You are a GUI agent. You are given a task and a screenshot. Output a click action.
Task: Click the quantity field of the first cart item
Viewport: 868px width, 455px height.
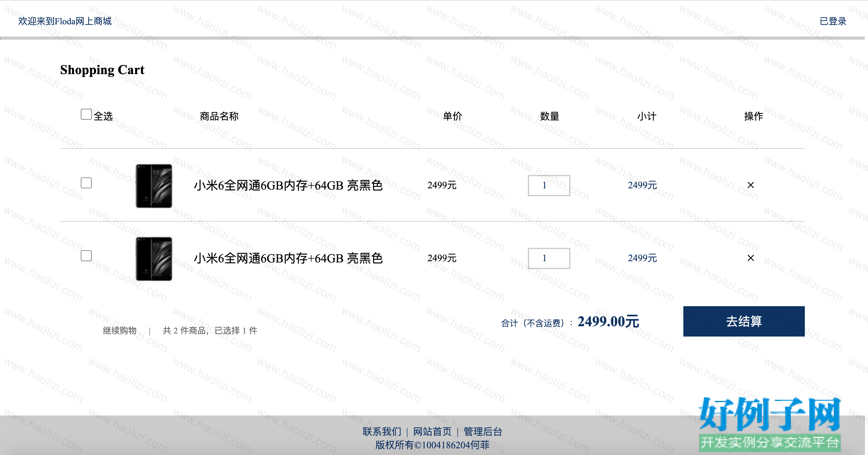549,185
